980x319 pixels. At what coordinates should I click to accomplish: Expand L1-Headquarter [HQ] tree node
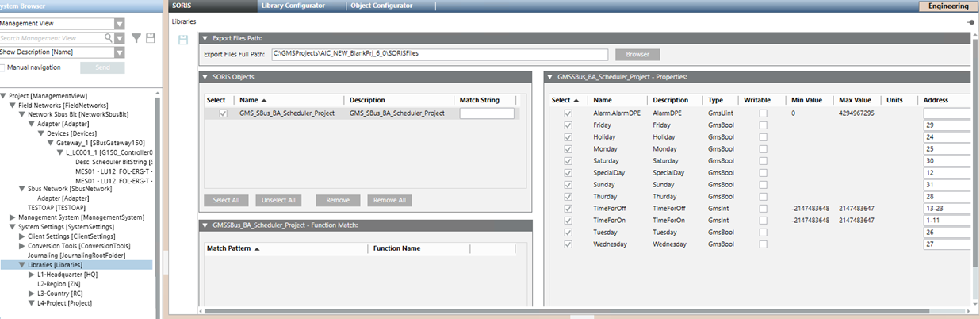pos(32,274)
